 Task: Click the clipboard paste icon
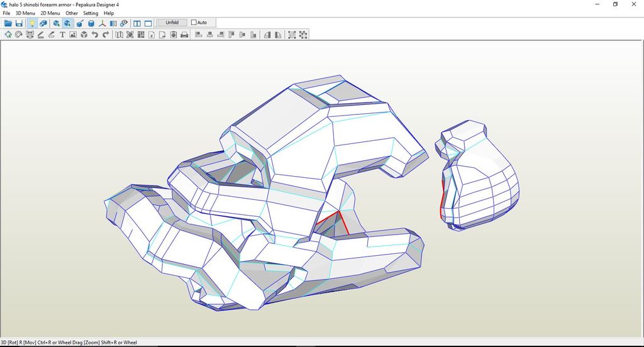coord(174,35)
